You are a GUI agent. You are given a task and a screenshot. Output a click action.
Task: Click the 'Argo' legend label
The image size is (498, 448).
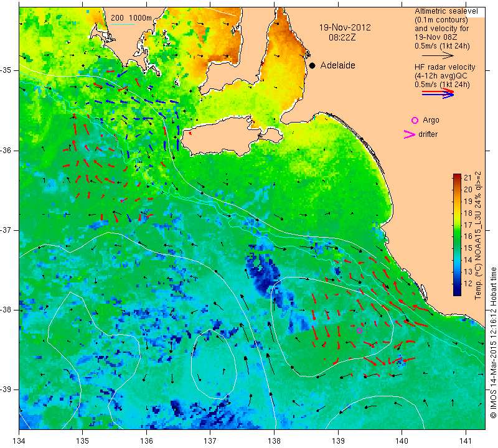pyautogui.click(x=431, y=120)
